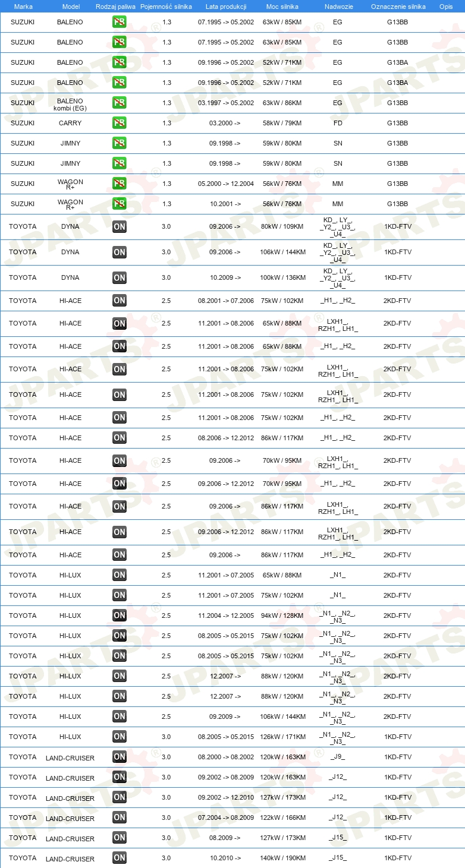Click the 08.2000 -> 08.2002 production years cell

[x=226, y=757]
